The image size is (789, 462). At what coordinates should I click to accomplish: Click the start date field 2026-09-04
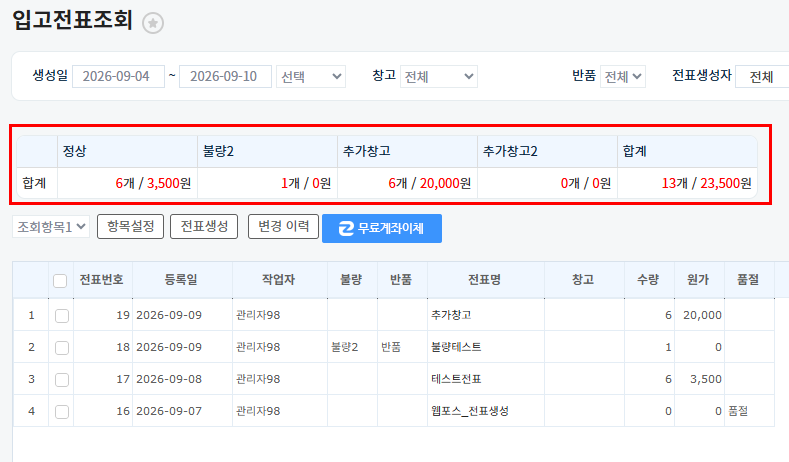[118, 76]
